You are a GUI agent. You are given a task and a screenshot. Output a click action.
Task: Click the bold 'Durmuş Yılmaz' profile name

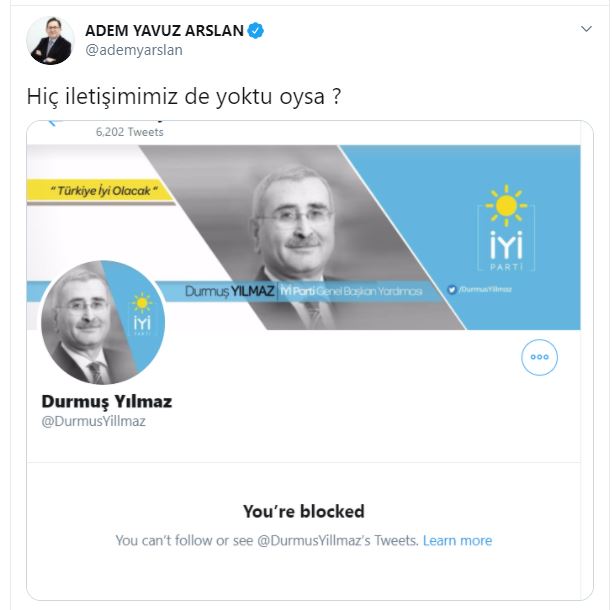pos(107,402)
